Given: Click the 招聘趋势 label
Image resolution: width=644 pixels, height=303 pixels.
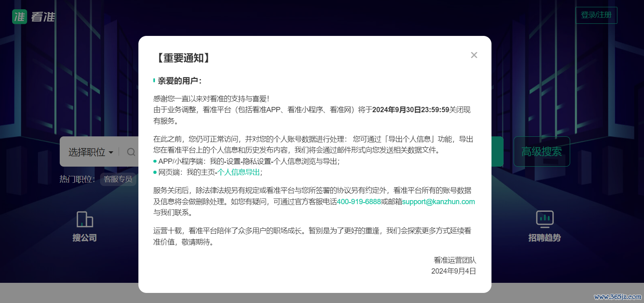Looking at the screenshot, I should pyautogui.click(x=545, y=238).
